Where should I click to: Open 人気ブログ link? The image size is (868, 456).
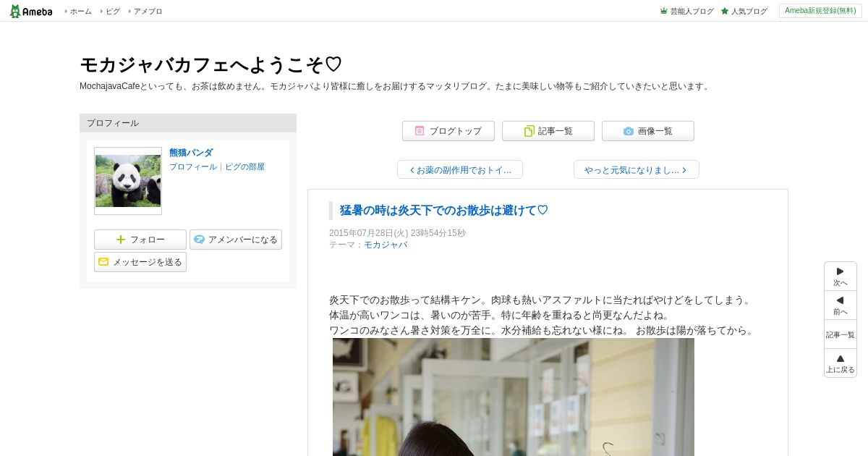point(749,12)
